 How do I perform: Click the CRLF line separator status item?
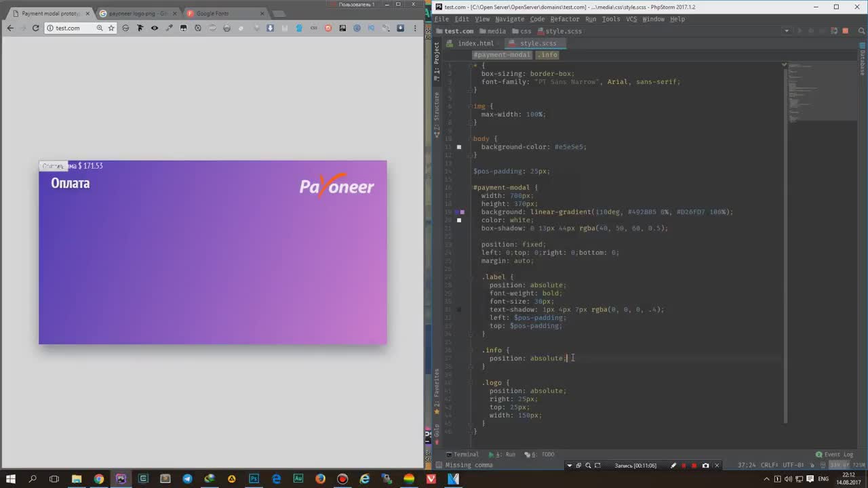click(x=770, y=465)
